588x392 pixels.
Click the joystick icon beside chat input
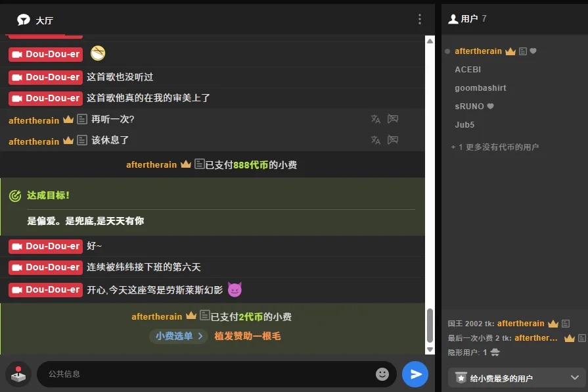18,374
